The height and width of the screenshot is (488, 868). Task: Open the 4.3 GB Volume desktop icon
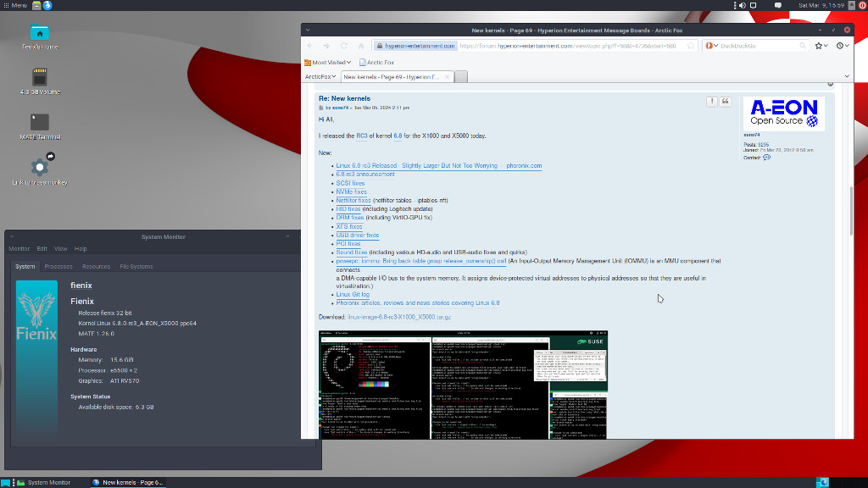coord(39,77)
